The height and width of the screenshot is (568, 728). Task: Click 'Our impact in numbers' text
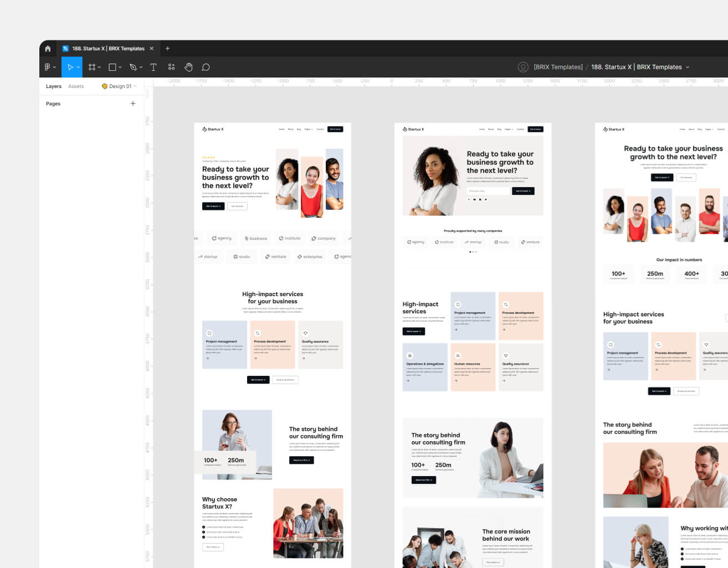[679, 260]
